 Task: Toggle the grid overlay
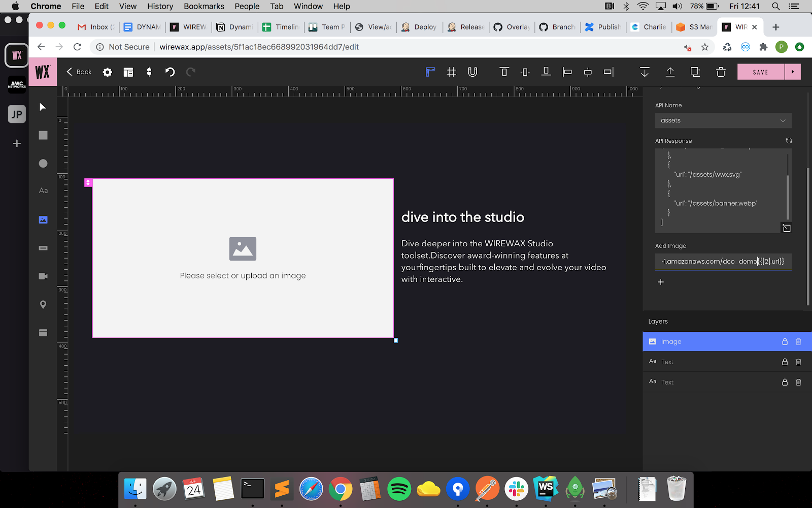click(x=451, y=72)
